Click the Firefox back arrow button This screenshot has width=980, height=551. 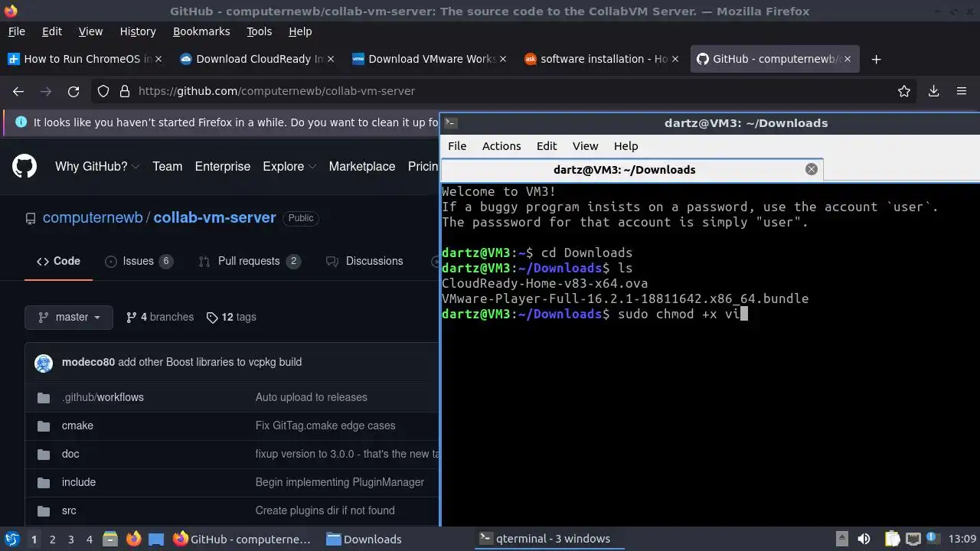[x=18, y=91]
